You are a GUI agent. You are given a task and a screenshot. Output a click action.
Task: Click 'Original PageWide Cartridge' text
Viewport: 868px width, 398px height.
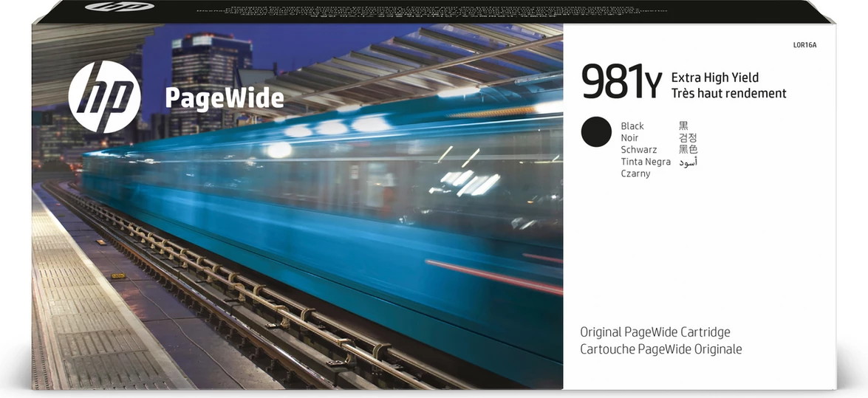[655, 332]
